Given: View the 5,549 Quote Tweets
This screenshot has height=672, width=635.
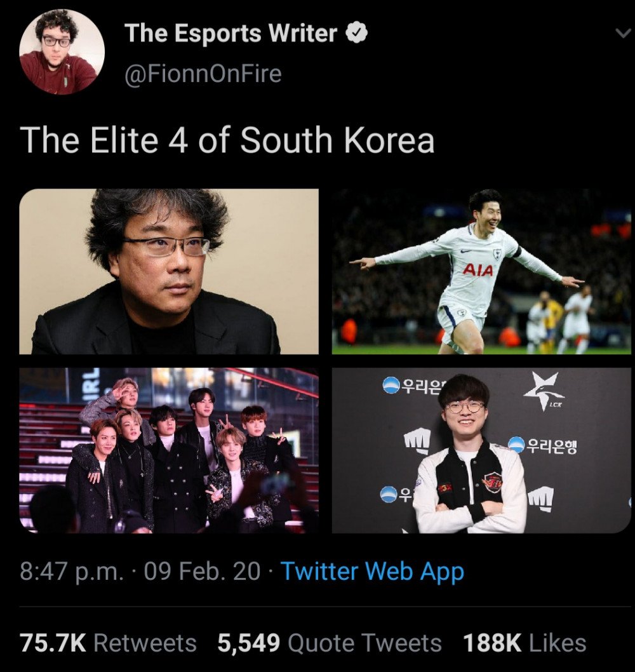Looking at the screenshot, I should tap(330, 643).
